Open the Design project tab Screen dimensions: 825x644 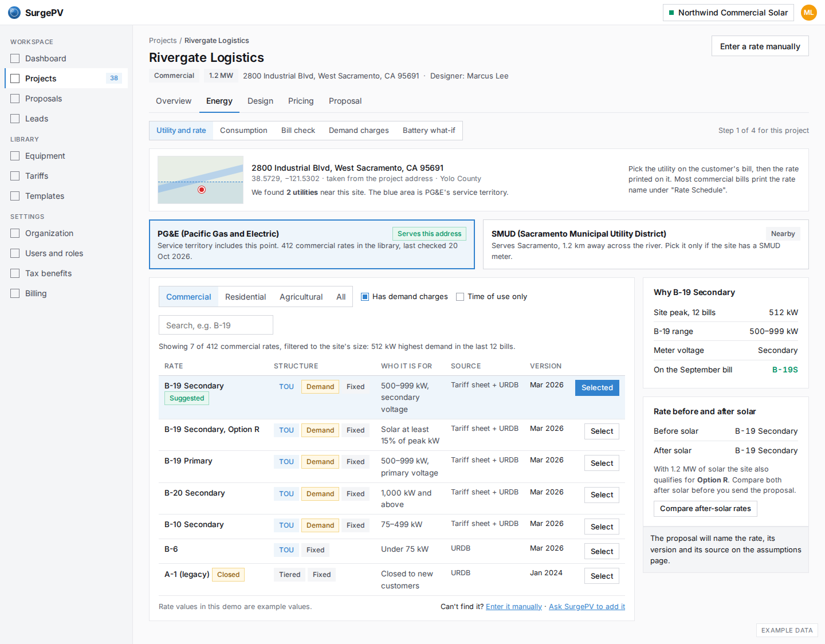(260, 101)
